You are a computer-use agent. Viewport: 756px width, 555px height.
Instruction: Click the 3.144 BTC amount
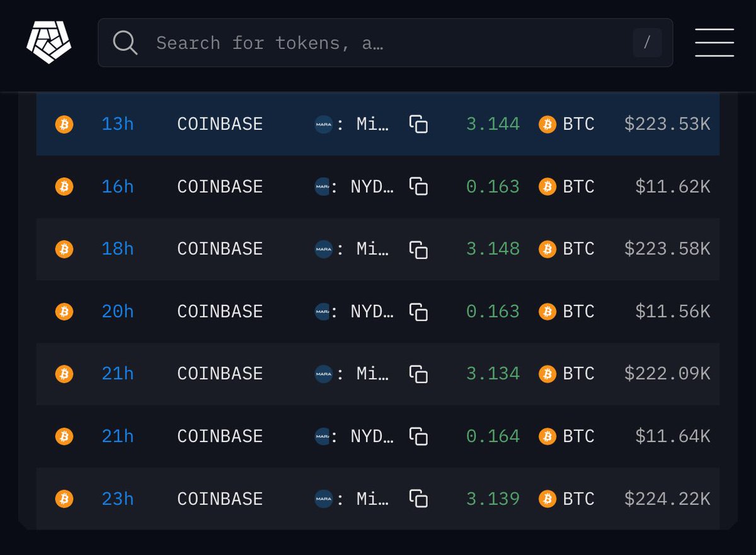point(493,124)
